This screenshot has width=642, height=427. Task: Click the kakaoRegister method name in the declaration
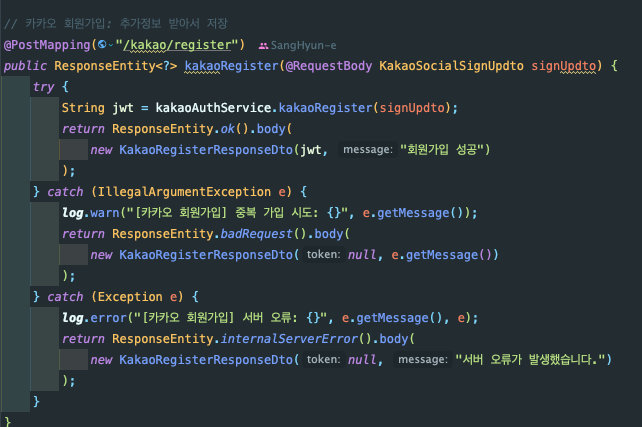[x=231, y=66]
